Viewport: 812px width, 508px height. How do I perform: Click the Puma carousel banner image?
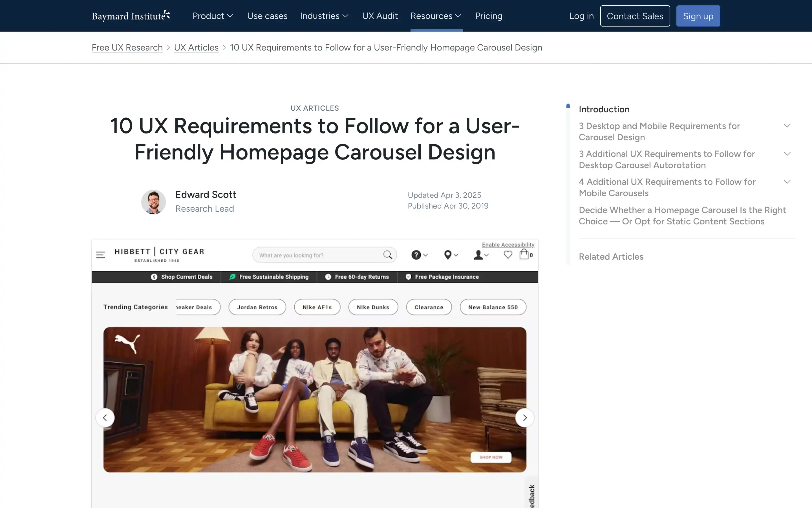point(315,400)
